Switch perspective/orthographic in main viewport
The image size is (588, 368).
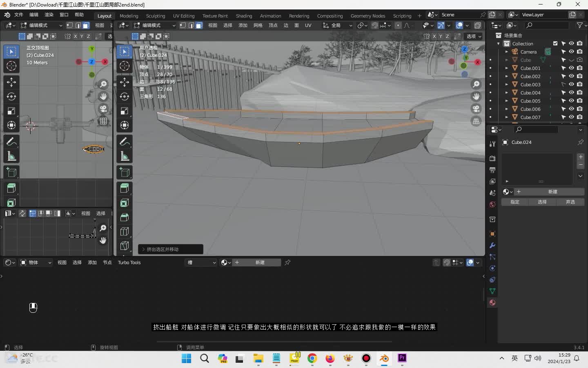click(476, 121)
